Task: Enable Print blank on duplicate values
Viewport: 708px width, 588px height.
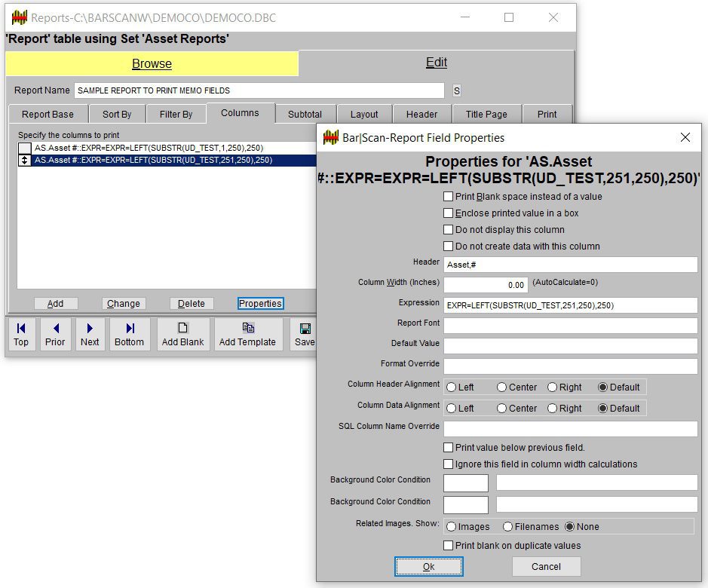Action: (x=449, y=546)
